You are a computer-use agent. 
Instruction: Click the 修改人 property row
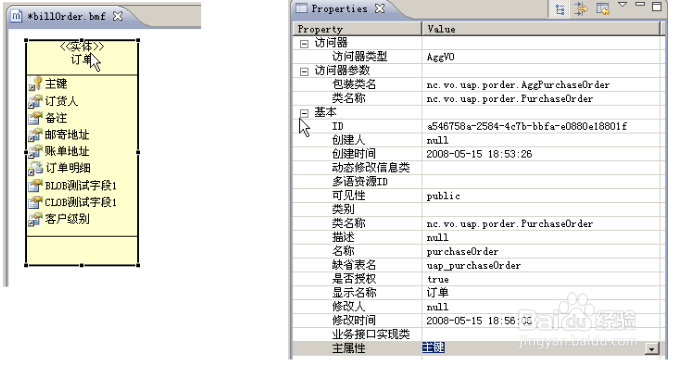[476, 307]
